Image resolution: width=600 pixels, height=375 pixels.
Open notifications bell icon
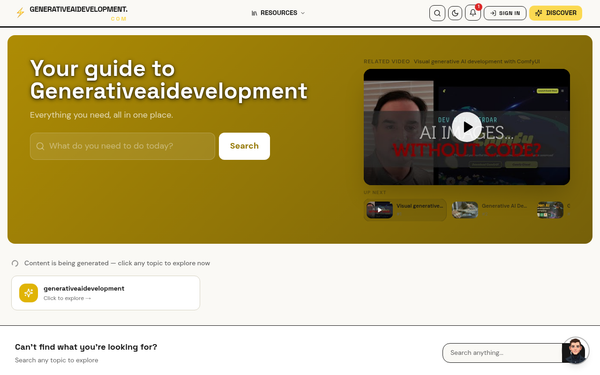[473, 13]
